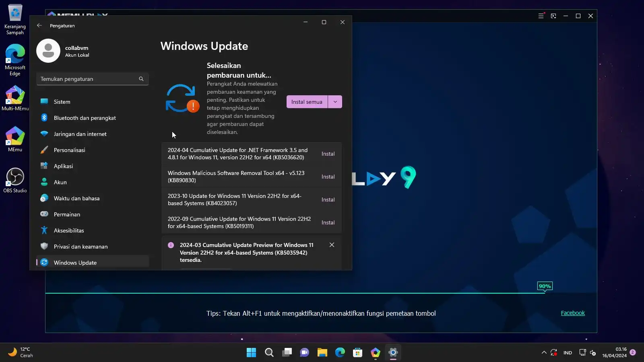Open clock and date 16/04/2024
The image size is (644, 362).
click(614, 352)
